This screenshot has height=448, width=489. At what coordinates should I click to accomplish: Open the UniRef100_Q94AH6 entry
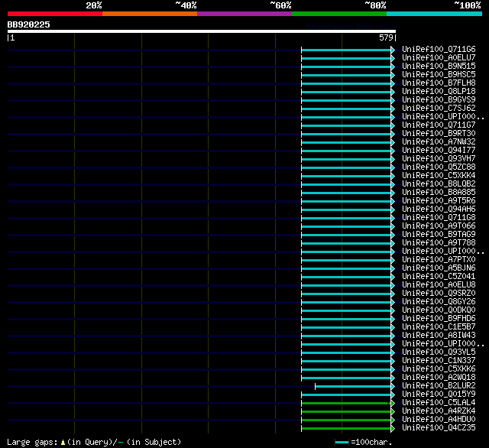coord(439,209)
